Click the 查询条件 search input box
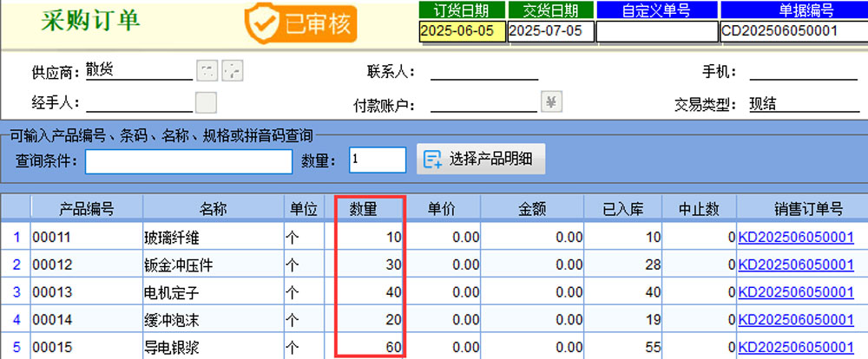The width and height of the screenshot is (868, 359). [x=188, y=161]
